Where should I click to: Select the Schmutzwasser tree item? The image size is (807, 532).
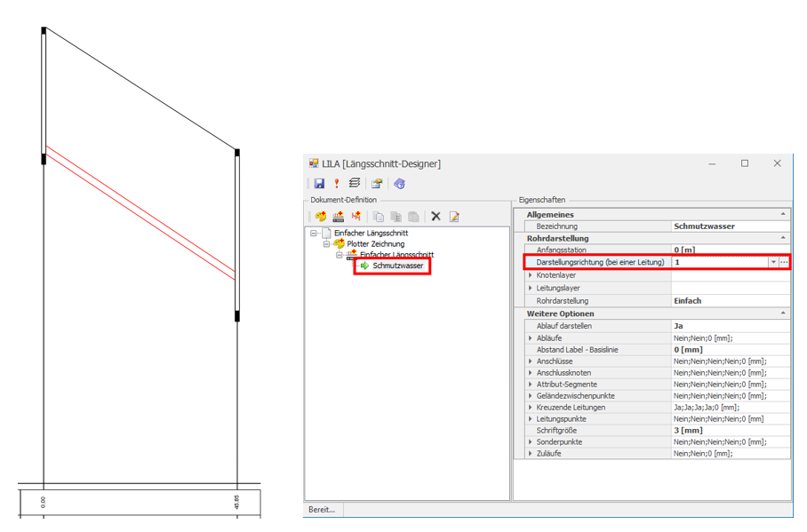pos(397,266)
